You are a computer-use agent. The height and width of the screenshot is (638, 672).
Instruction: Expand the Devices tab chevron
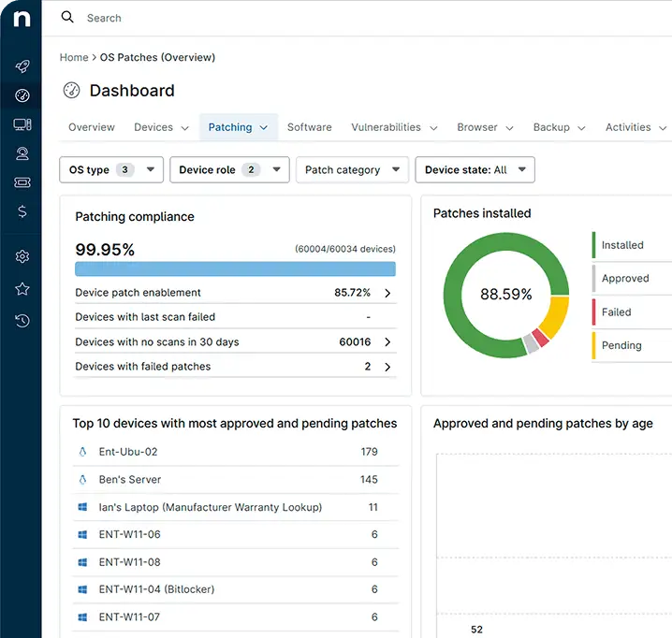click(184, 128)
